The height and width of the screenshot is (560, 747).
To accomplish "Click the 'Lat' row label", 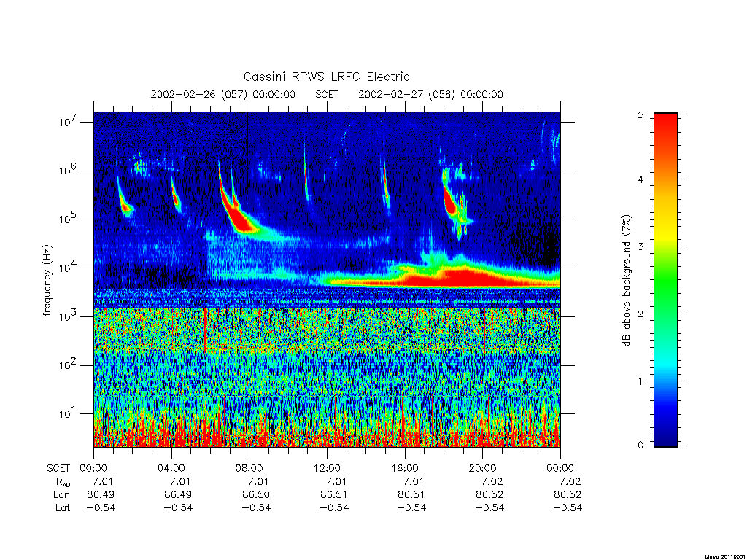I will coord(63,507).
